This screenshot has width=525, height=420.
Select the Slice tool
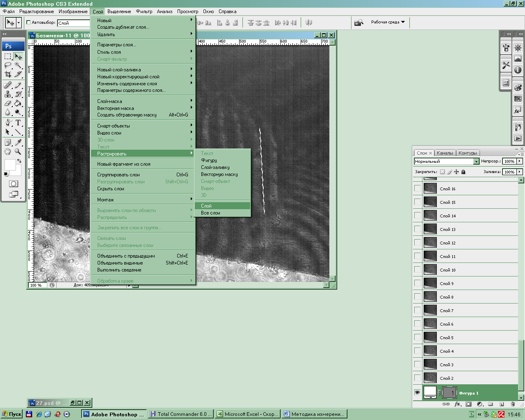18,74
